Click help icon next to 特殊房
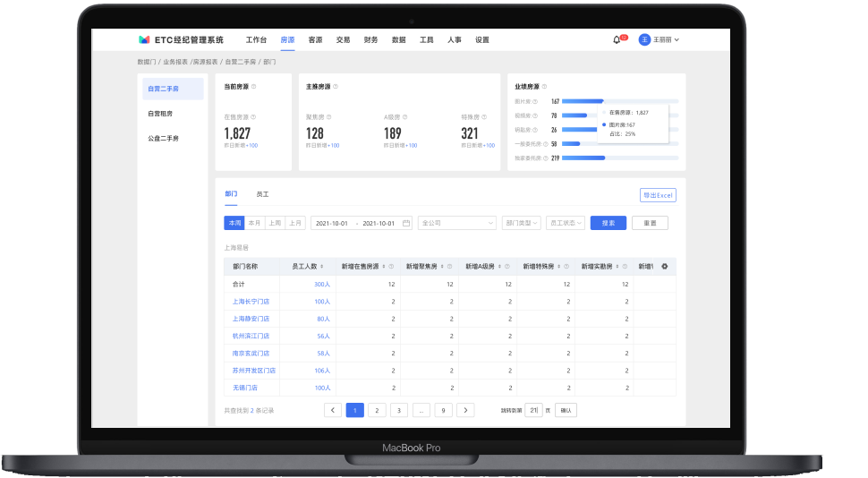Image resolution: width=868 pixels, height=478 pixels. click(484, 117)
